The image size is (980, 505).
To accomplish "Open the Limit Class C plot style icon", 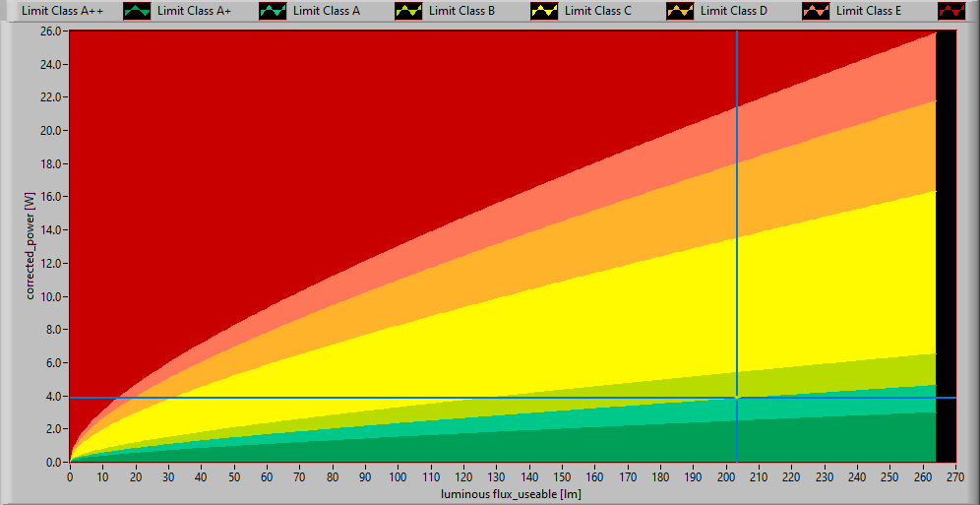I will (x=682, y=12).
